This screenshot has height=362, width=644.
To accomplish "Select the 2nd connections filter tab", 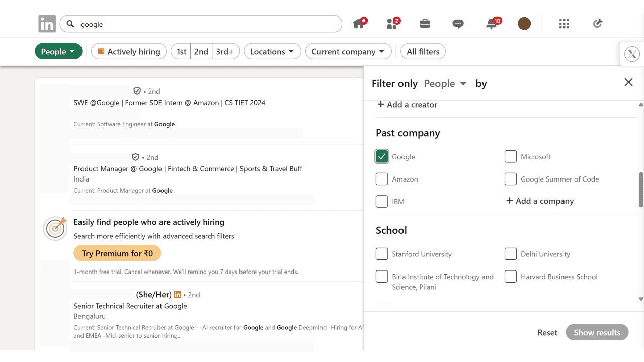I will [x=201, y=51].
